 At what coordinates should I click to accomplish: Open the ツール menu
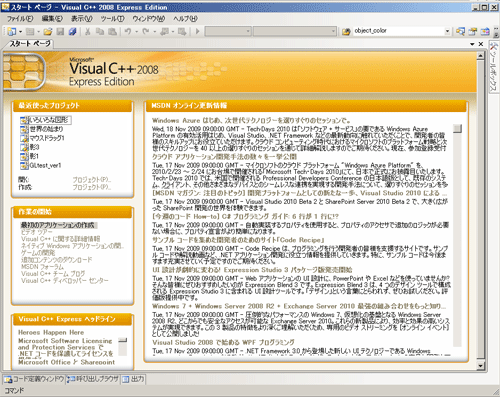pyautogui.click(x=113, y=19)
